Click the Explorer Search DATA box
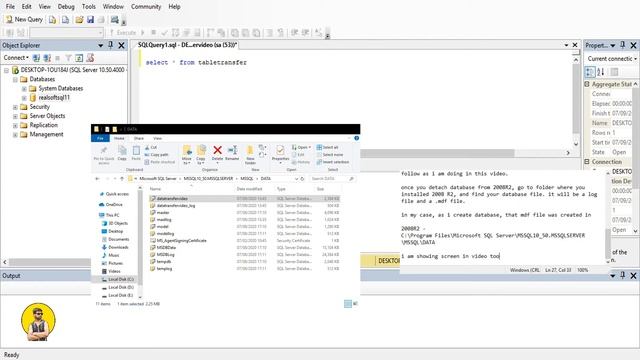This screenshot has height=360, width=640. [x=332, y=179]
